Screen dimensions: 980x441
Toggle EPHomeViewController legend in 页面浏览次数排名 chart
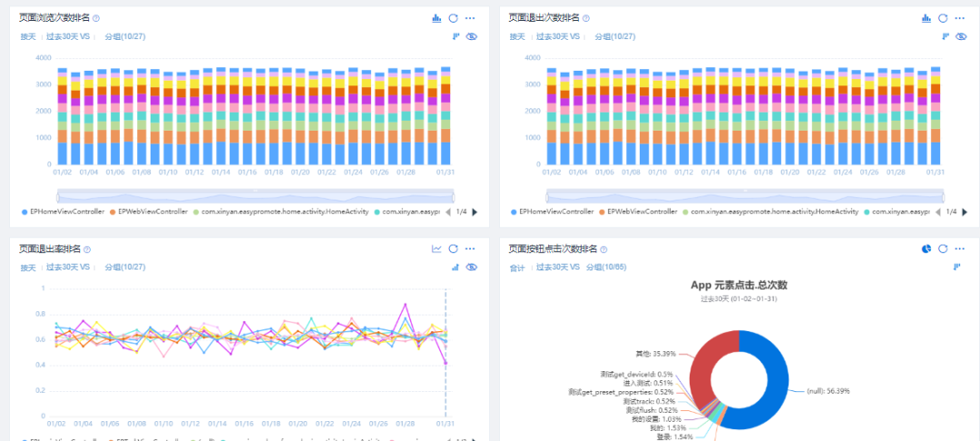[x=63, y=211]
